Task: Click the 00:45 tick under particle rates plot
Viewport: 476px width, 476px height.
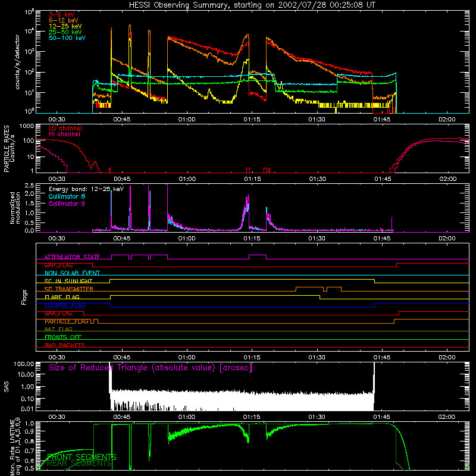Action: coord(122,179)
